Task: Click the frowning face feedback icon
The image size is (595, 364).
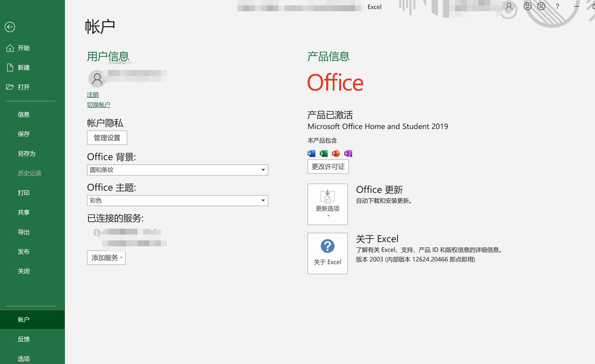Action: point(541,6)
